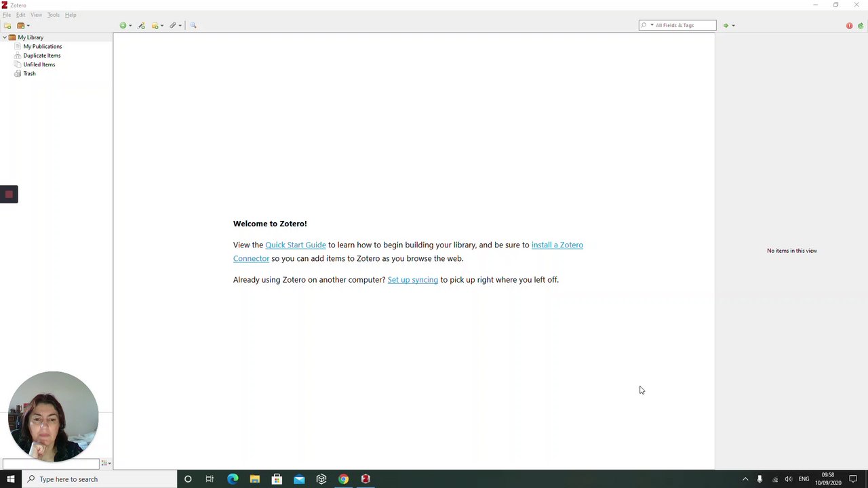Open the View menu

[x=36, y=15]
